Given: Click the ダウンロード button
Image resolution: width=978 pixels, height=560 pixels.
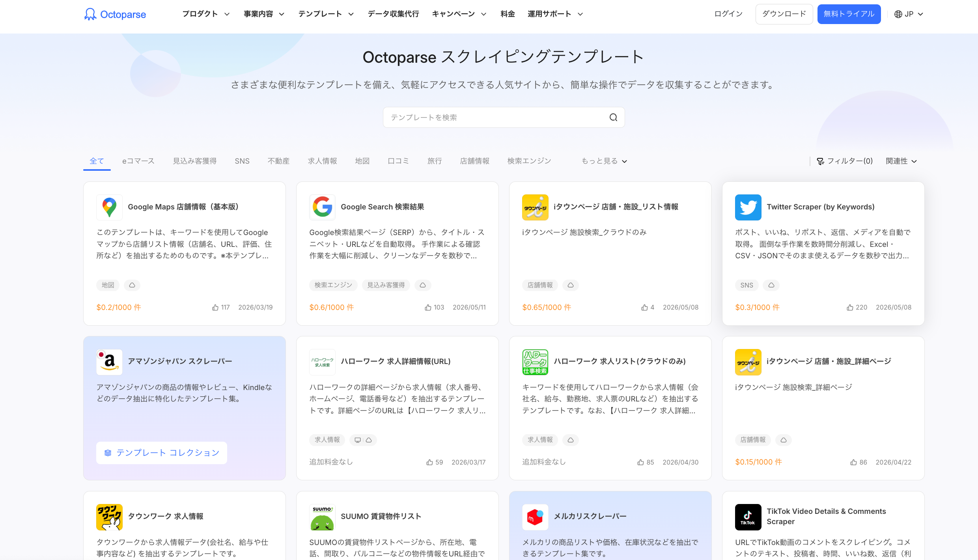Looking at the screenshot, I should (x=784, y=14).
